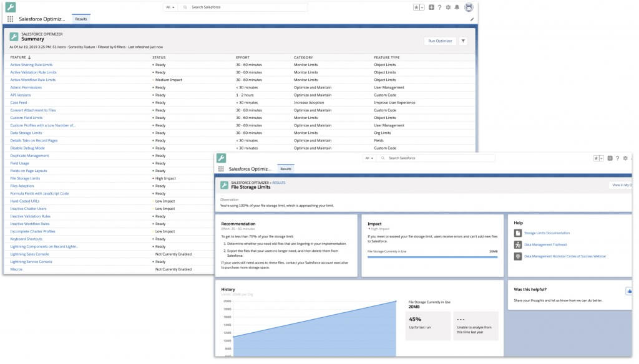Image resolution: width=639 pixels, height=364 pixels.
Task: Expand the dropdown arrow beside the favorites star
Action: 422,7
